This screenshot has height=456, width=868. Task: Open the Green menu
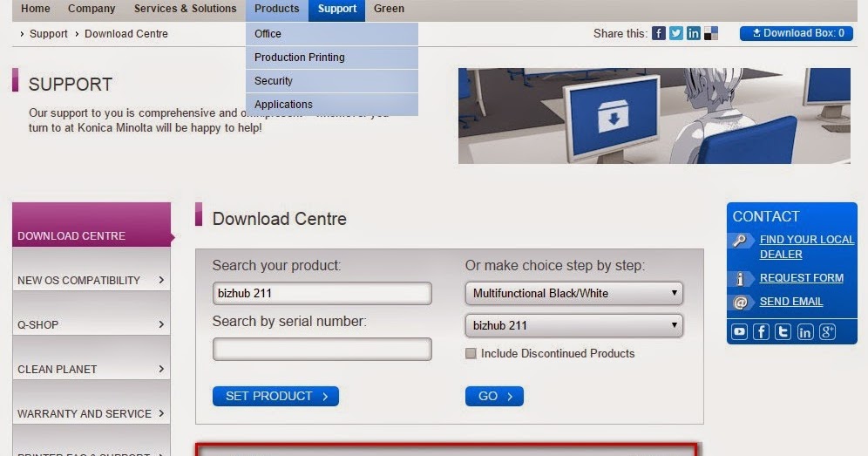coord(389,9)
